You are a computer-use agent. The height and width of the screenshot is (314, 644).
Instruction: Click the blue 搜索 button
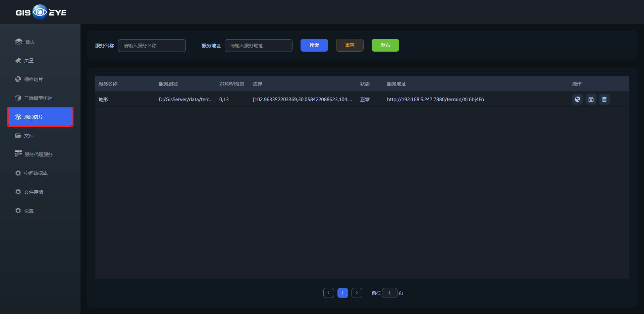tap(314, 45)
